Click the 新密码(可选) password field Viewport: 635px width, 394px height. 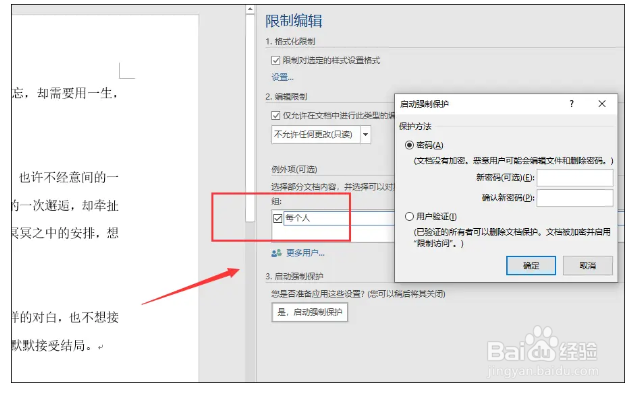(575, 178)
